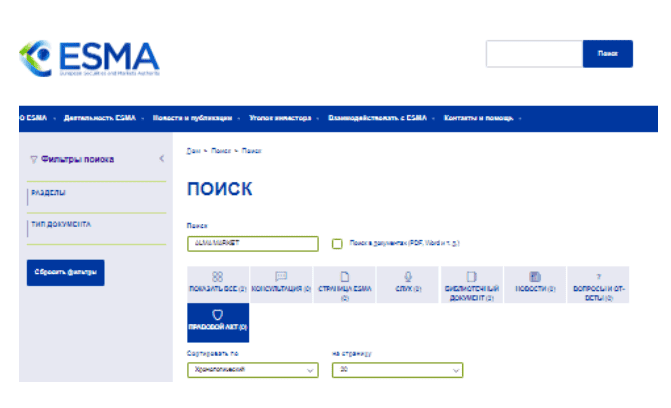The width and height of the screenshot is (671, 408).
Task: Click the Новости newspaper icon
Action: tap(535, 276)
